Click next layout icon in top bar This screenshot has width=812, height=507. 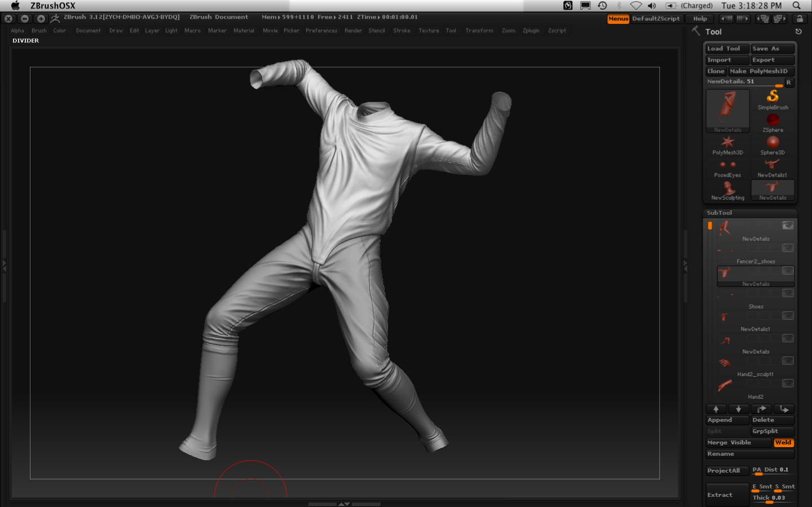780,19
